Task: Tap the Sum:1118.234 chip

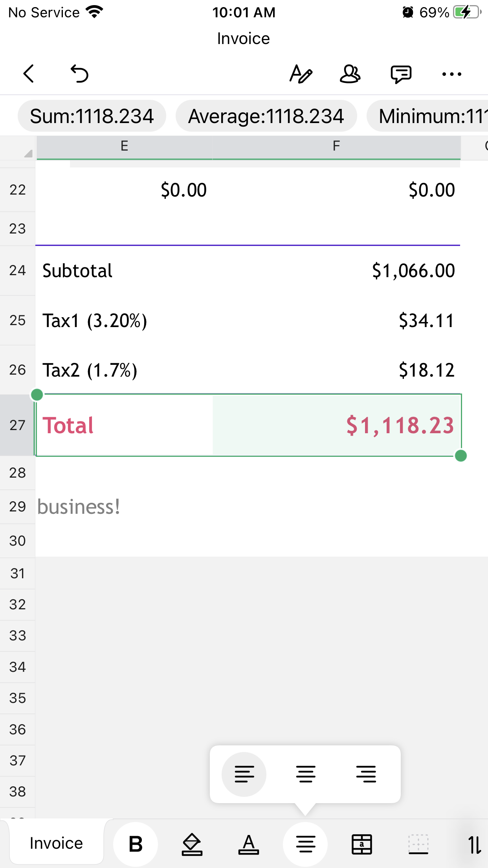Action: click(92, 116)
